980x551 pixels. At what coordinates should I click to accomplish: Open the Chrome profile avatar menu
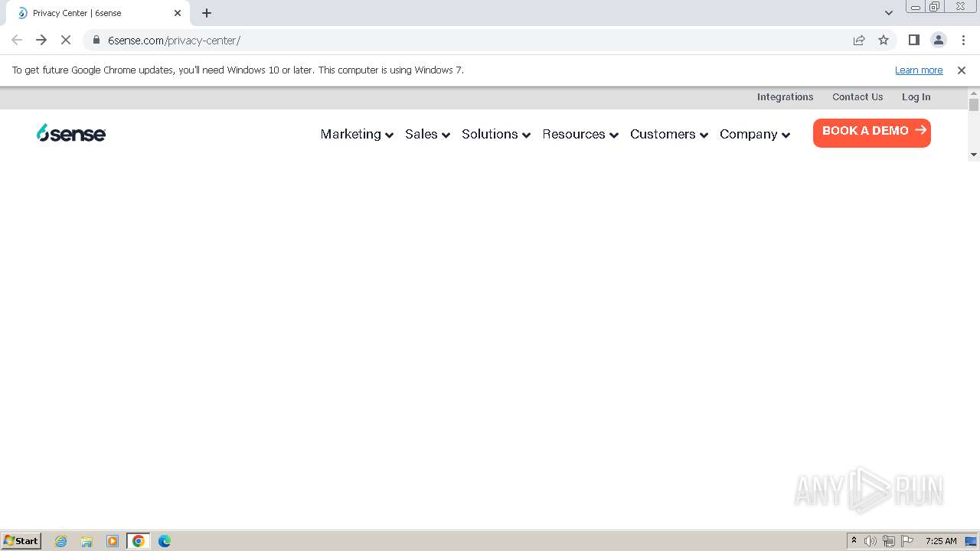tap(939, 40)
